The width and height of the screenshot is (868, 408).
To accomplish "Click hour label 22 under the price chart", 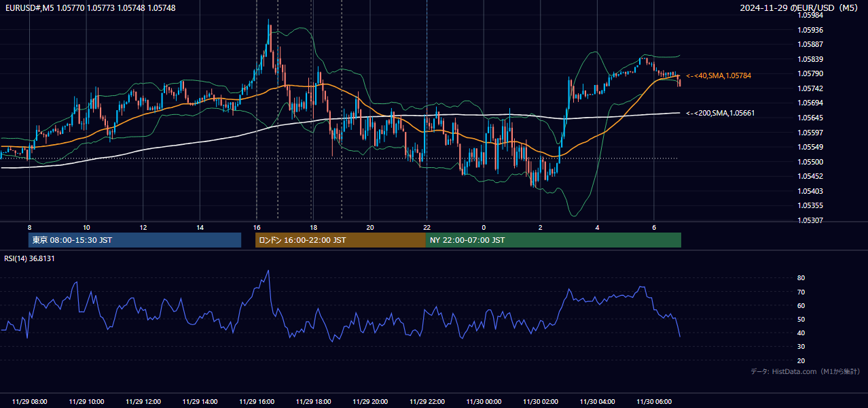I will [x=427, y=227].
